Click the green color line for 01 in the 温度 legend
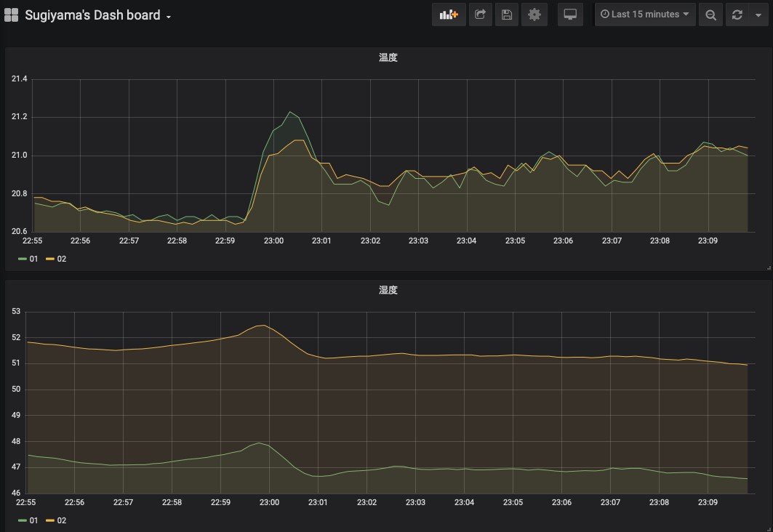Image resolution: width=773 pixels, height=532 pixels. tap(23, 259)
